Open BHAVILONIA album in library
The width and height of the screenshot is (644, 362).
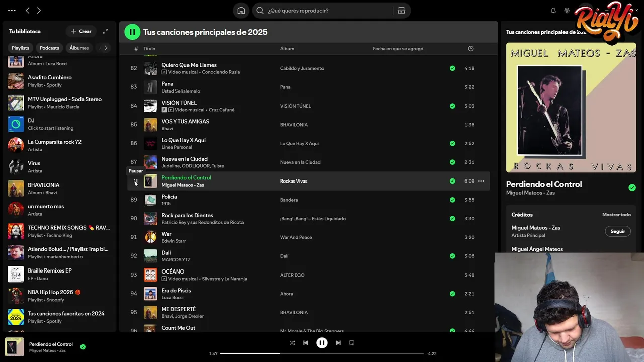tap(59, 189)
